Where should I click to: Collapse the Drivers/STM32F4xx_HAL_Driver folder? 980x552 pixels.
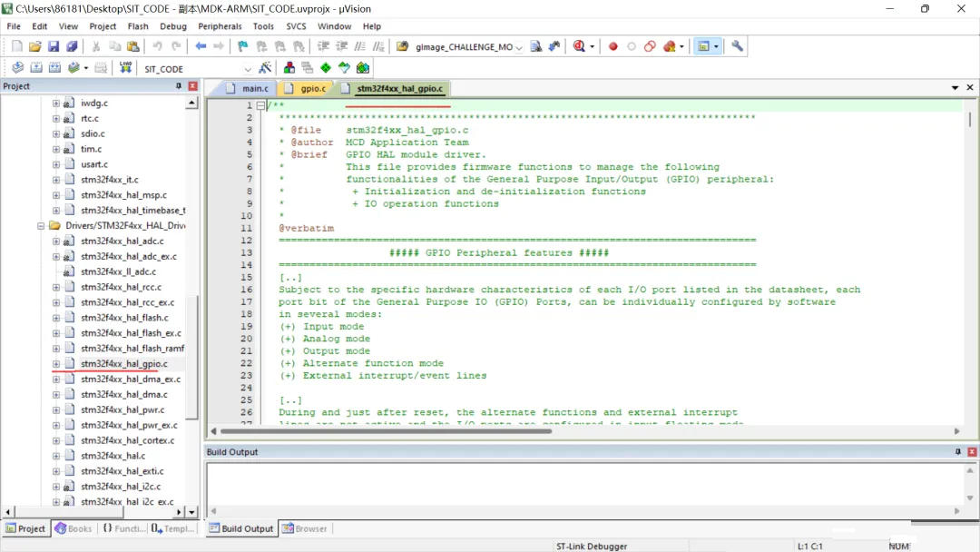(42, 226)
